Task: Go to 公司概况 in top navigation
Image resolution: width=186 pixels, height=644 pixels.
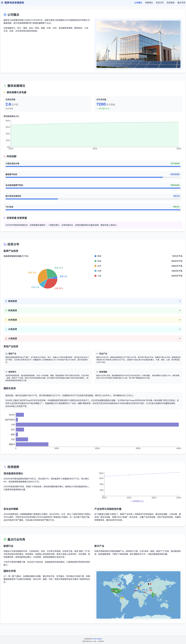Action: (x=138, y=3)
